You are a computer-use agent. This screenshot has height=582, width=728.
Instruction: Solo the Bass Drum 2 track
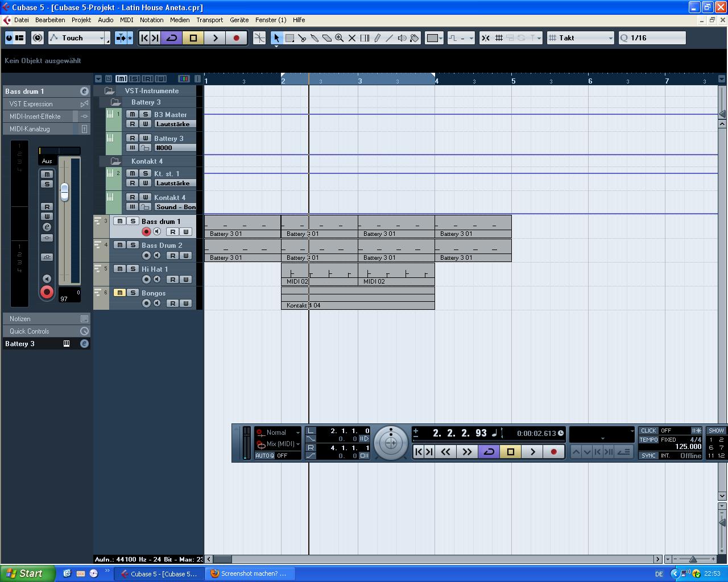[133, 245]
